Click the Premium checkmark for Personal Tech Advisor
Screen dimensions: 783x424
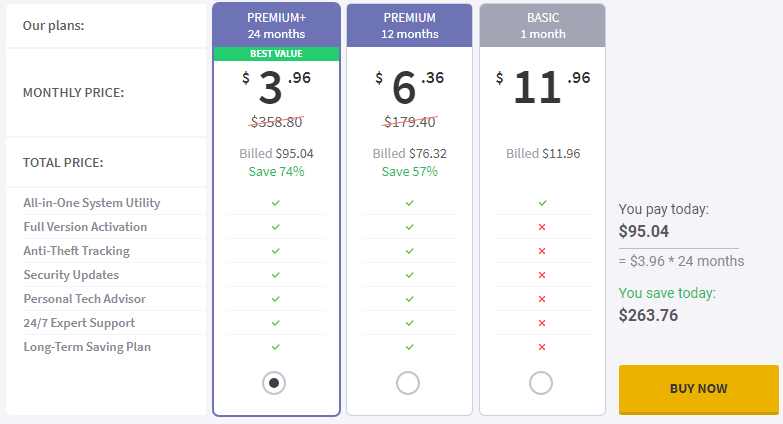click(x=409, y=299)
